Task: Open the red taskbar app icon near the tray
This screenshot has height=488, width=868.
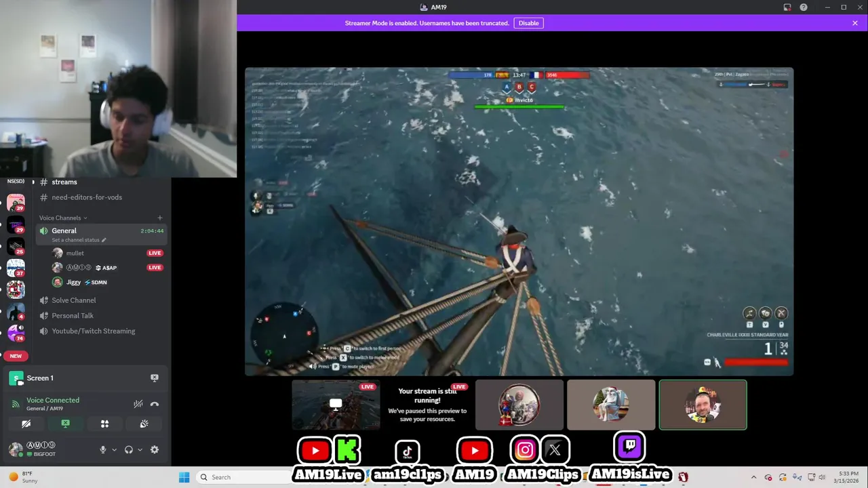Action: click(683, 477)
